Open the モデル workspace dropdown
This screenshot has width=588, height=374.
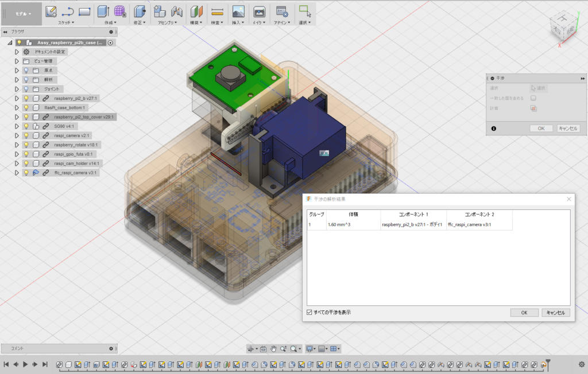[21, 14]
